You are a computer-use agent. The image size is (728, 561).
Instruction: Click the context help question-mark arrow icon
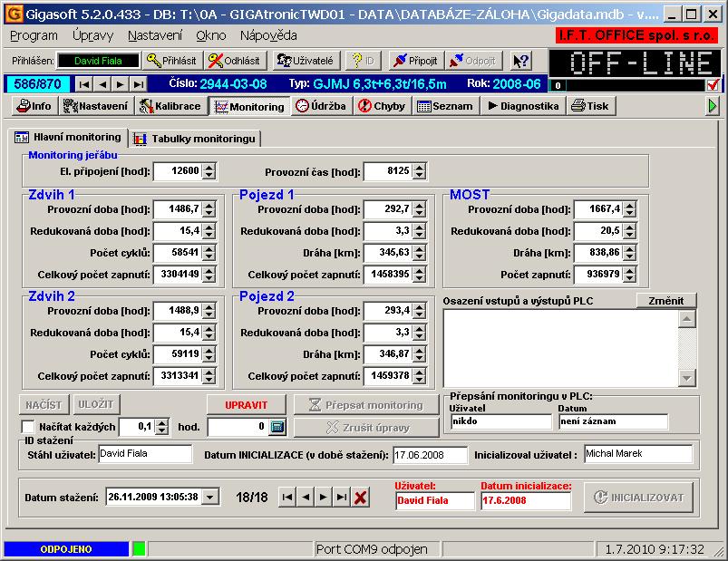(521, 61)
